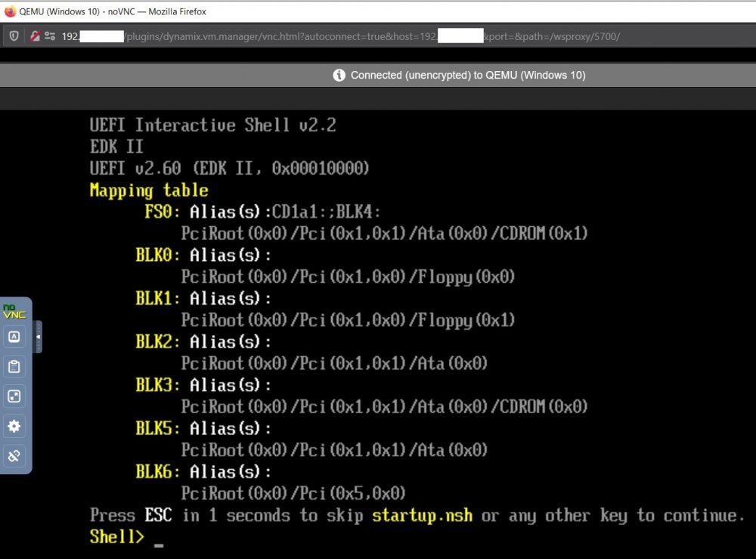Click the info icon in connection status

click(x=339, y=75)
